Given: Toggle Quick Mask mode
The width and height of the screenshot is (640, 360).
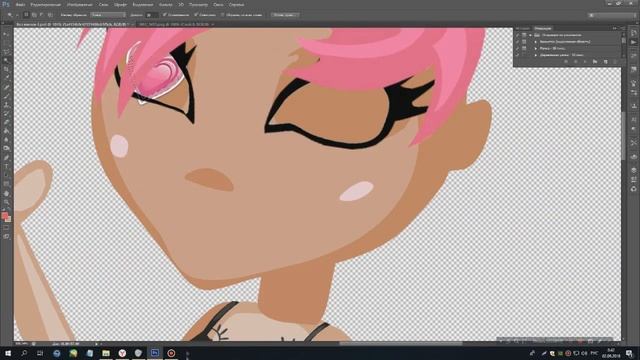Looking at the screenshot, I should click(6, 228).
